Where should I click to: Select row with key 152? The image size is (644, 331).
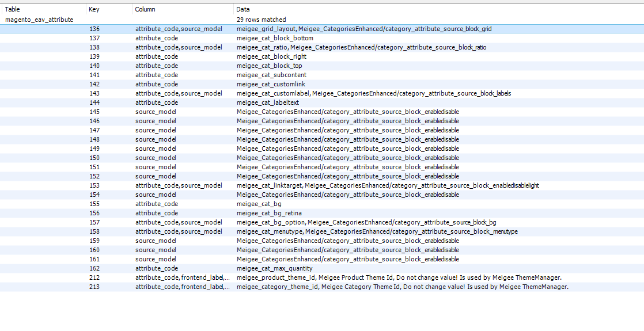tap(322, 176)
